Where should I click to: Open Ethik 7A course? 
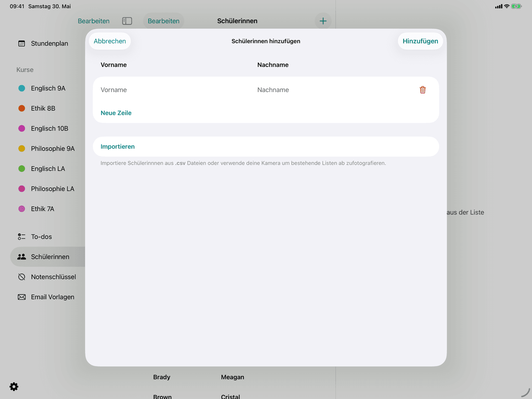[43, 209]
